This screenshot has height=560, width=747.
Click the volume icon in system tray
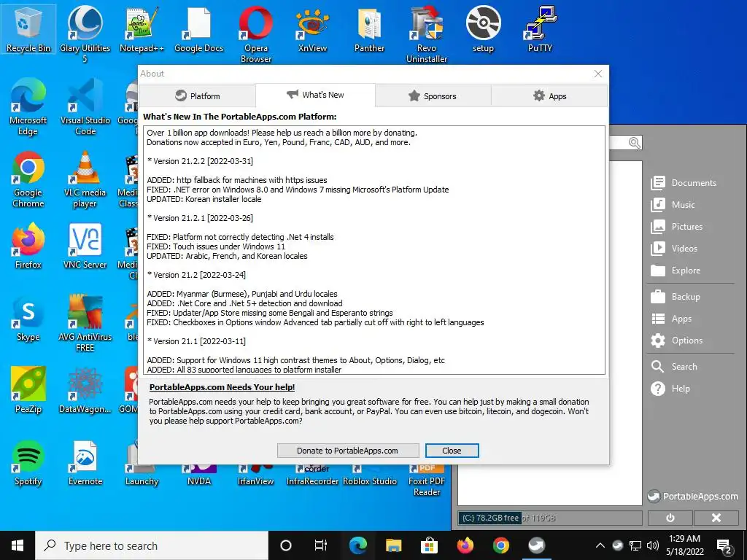pyautogui.click(x=653, y=545)
